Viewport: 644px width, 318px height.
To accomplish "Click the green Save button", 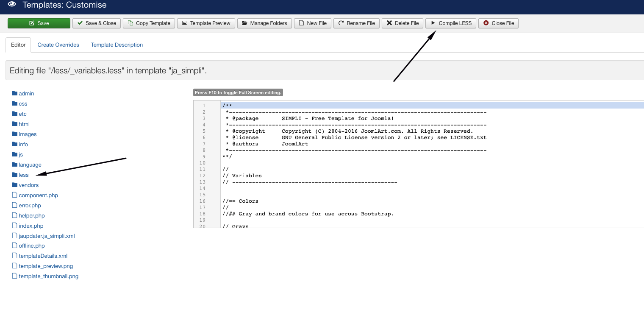I will 39,23.
